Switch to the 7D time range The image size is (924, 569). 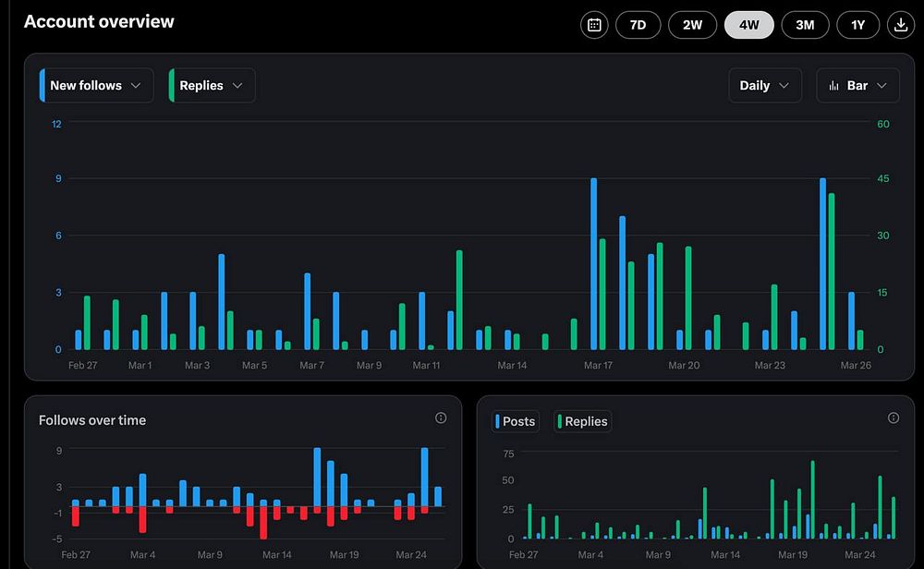(x=638, y=25)
